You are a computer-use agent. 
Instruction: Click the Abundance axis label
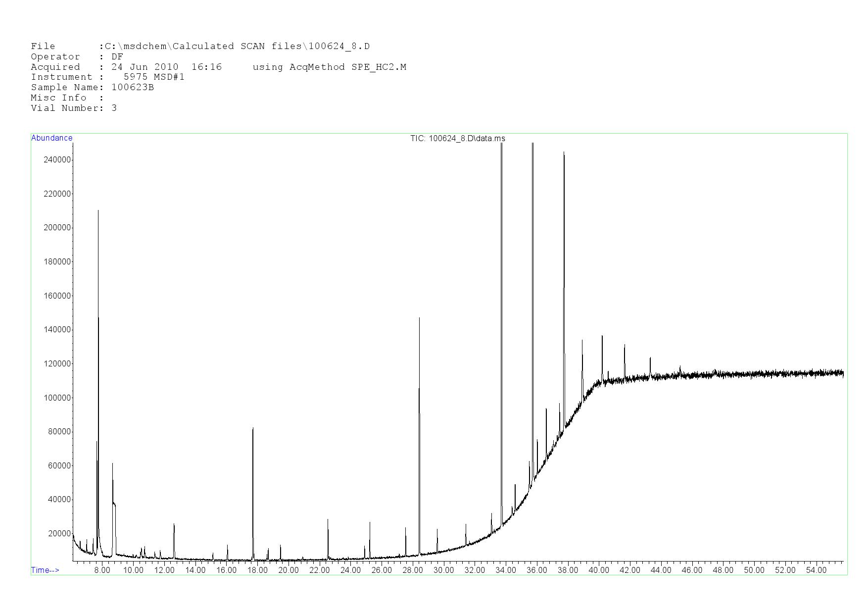click(x=51, y=138)
